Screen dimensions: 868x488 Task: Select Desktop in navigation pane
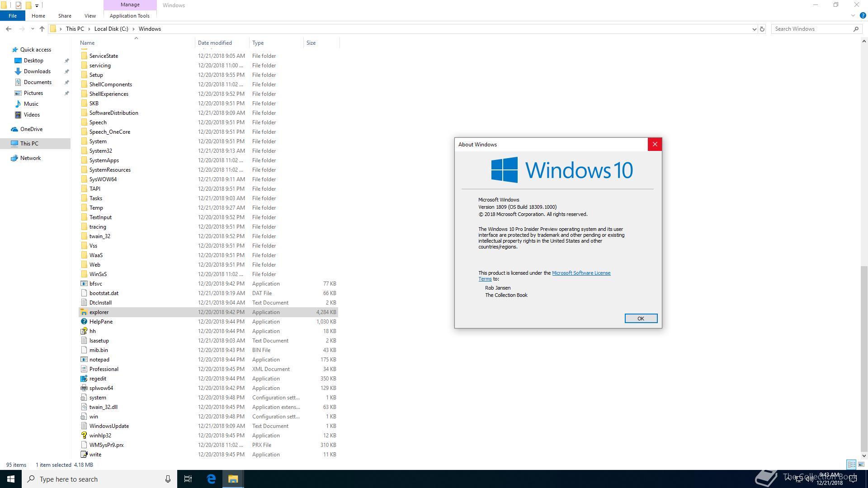33,61
